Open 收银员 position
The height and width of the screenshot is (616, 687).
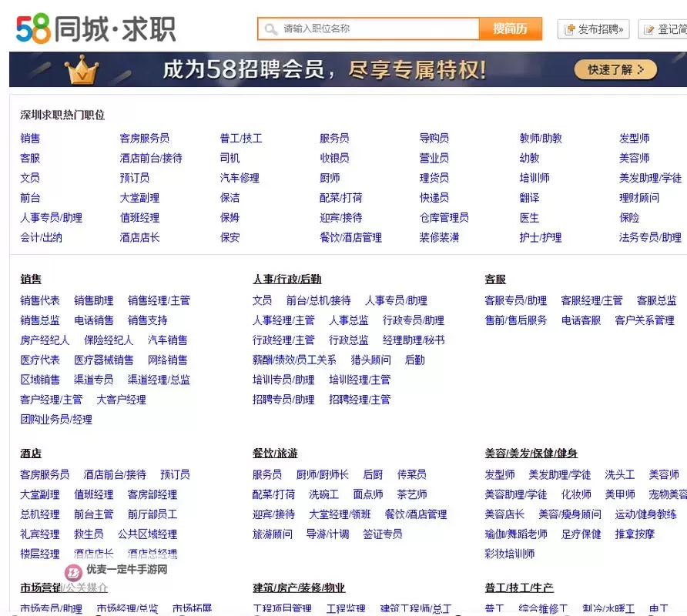coord(334,158)
